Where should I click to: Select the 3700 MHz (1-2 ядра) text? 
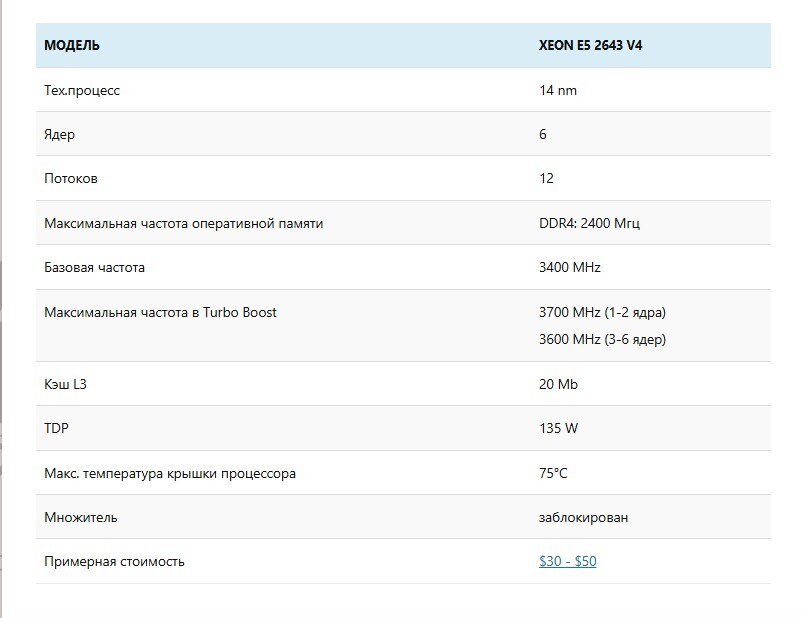point(602,312)
